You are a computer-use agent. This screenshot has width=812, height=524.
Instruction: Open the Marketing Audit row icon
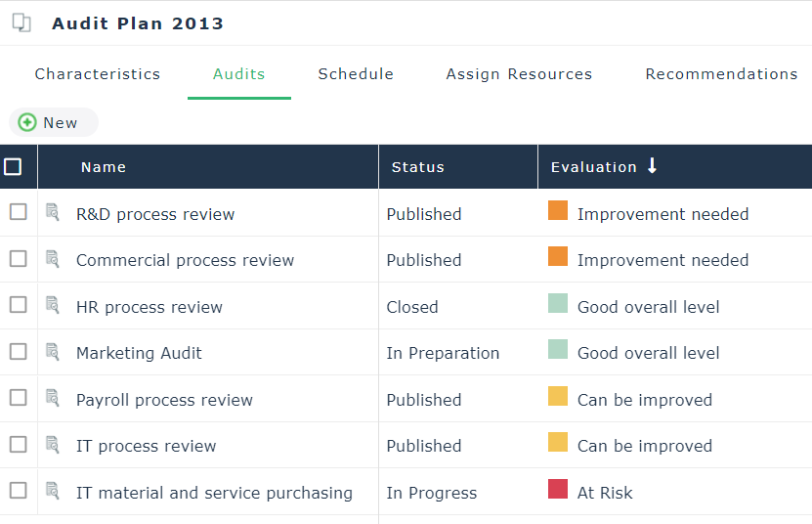pyautogui.click(x=53, y=352)
